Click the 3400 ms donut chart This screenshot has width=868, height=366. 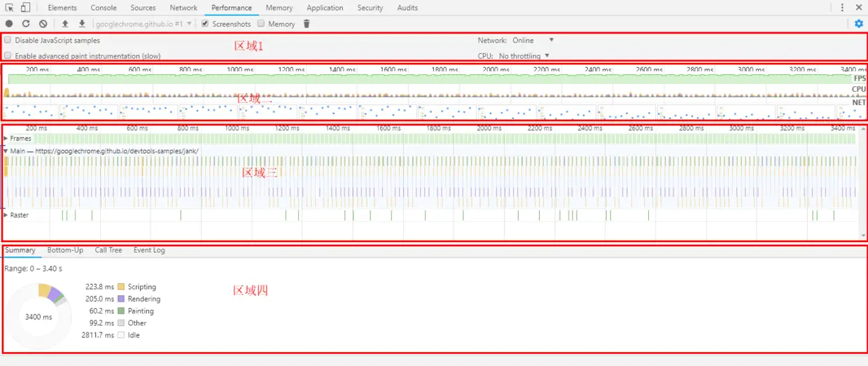point(38,316)
